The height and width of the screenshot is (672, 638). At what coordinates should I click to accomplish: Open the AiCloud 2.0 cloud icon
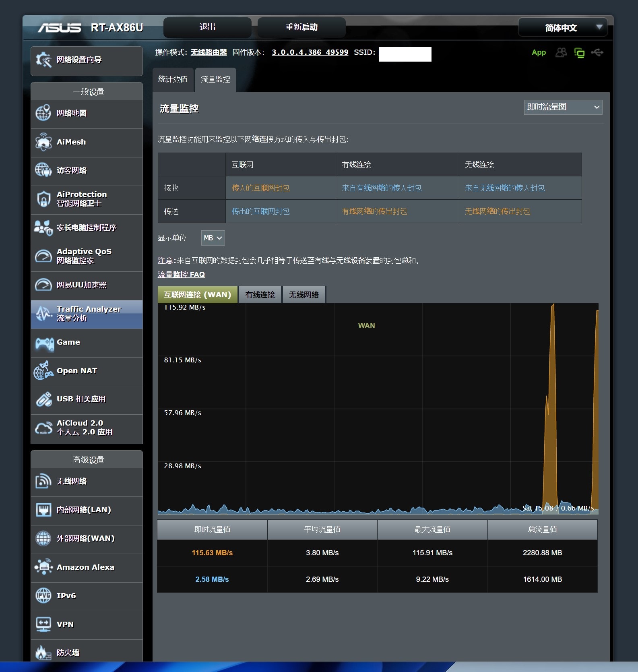pos(43,428)
